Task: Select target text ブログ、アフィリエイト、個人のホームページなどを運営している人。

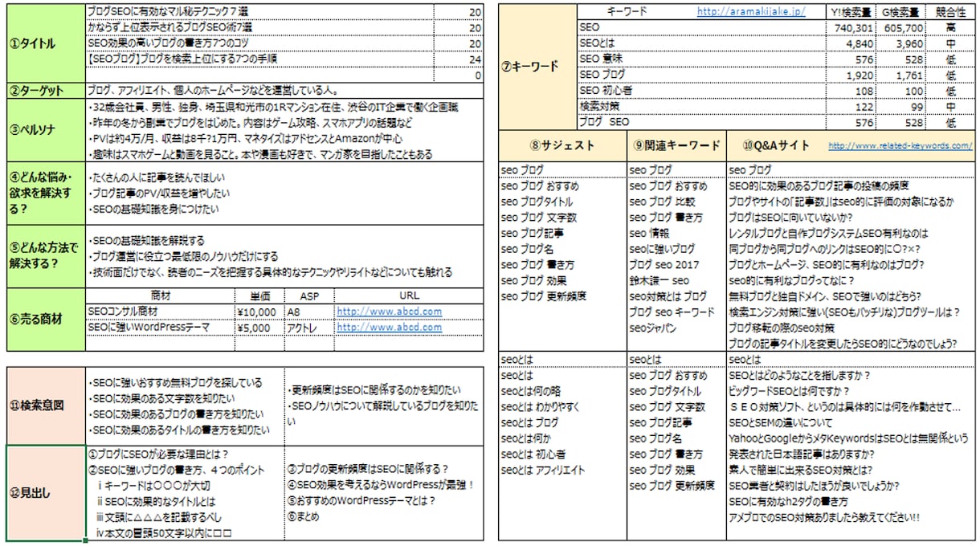Action: [213, 91]
